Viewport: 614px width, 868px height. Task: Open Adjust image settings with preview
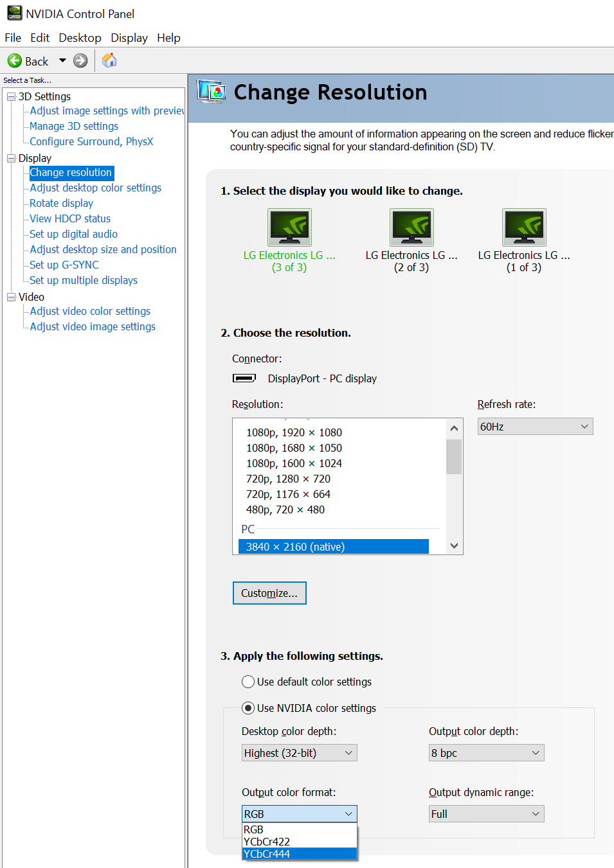coord(107,111)
